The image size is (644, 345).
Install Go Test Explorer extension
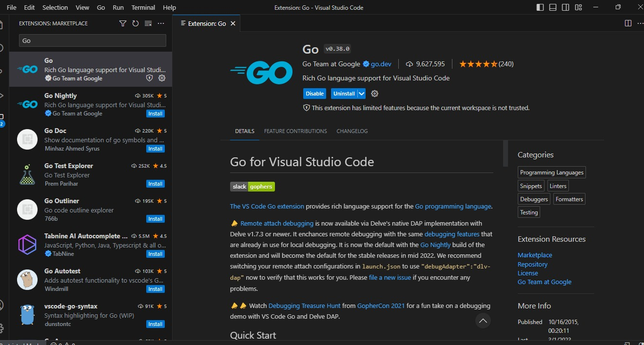click(156, 184)
